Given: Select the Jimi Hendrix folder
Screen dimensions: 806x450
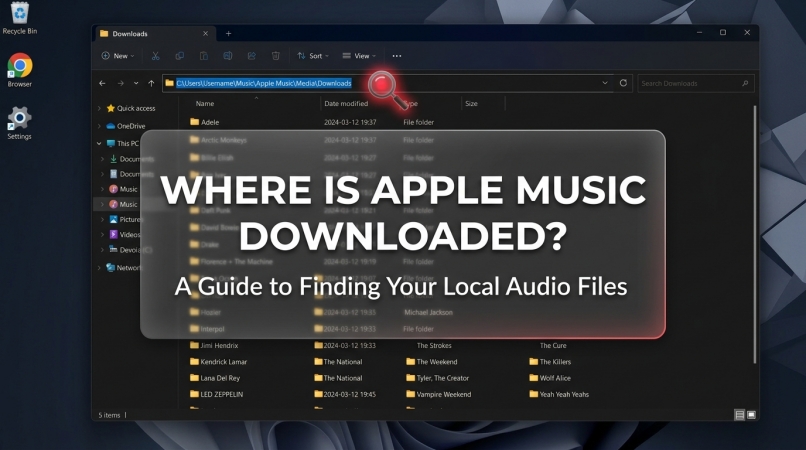Looking at the screenshot, I should tap(214, 345).
